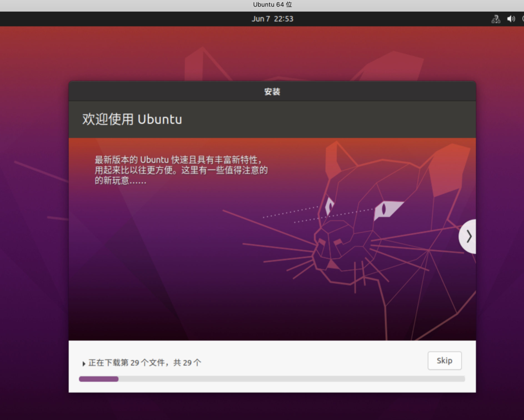Image resolution: width=524 pixels, height=420 pixels.
Task: Open the clock showing Jun 7 22:53
Action: tap(272, 19)
